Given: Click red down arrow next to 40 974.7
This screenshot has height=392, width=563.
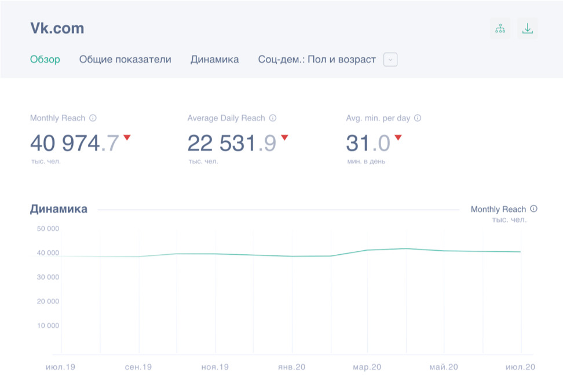Looking at the screenshot, I should [127, 137].
